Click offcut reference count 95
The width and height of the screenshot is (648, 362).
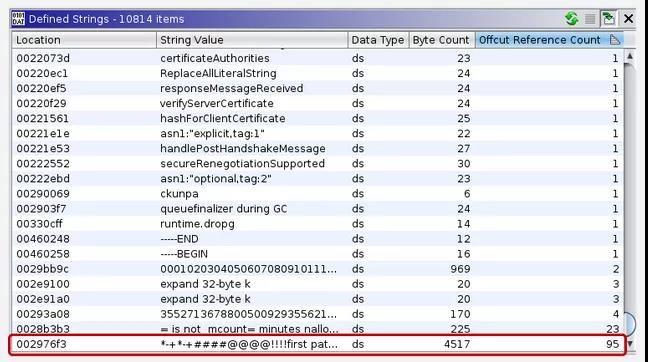click(x=613, y=344)
